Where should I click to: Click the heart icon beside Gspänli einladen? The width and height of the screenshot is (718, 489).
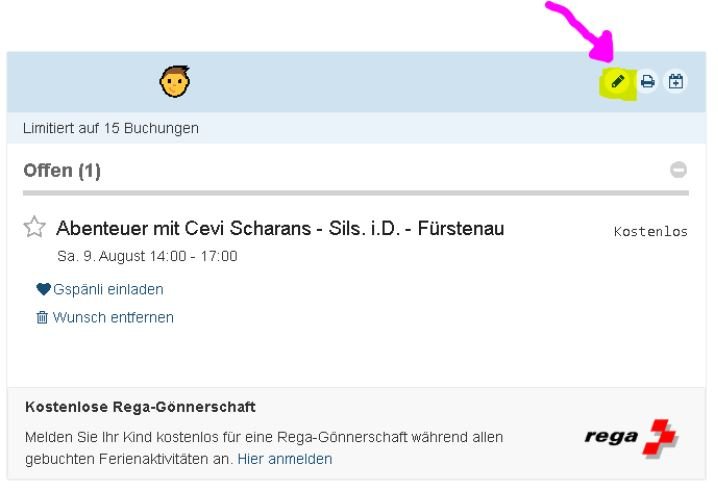[x=43, y=289]
